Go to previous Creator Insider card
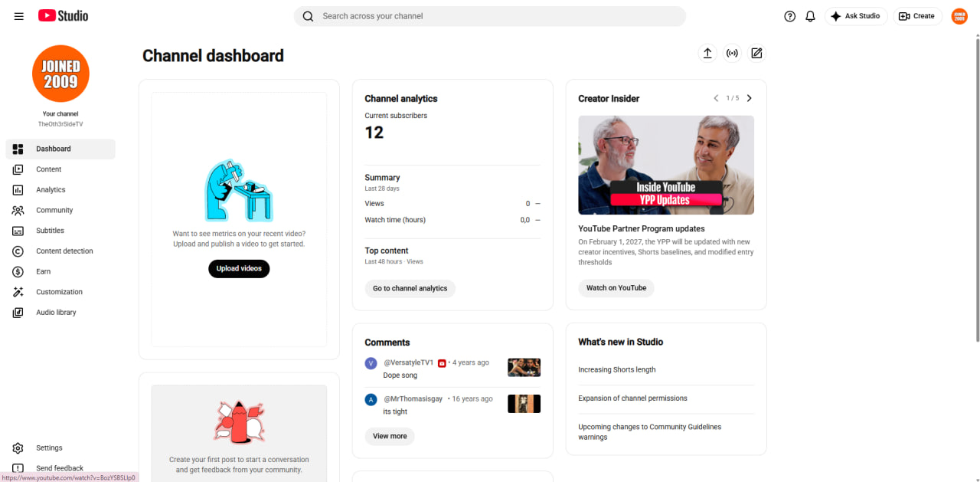Screen dimensions: 980x482 [x=716, y=98]
